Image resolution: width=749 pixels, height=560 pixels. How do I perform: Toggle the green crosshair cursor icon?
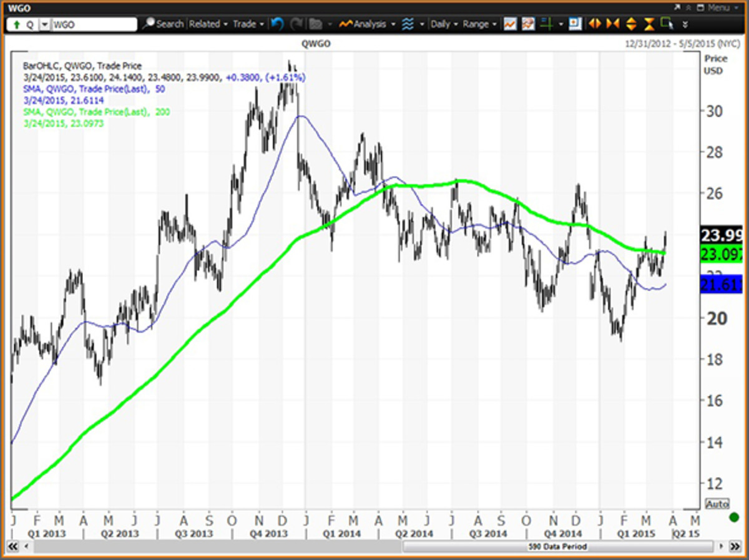(x=547, y=24)
